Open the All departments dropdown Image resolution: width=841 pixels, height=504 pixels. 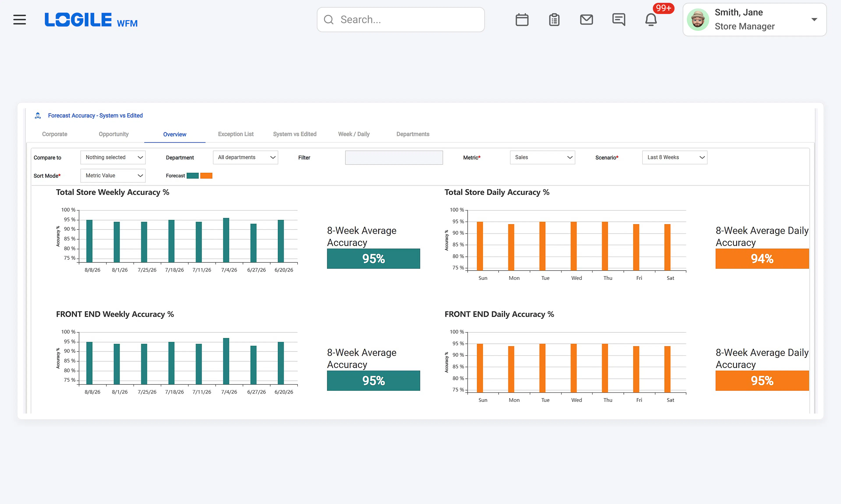[x=246, y=157]
